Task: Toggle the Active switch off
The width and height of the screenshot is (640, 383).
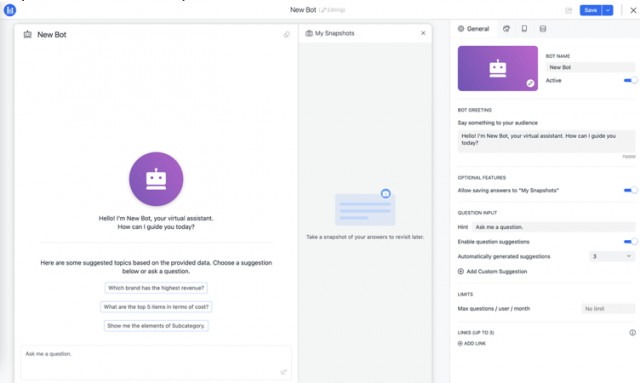Action: coord(630,80)
